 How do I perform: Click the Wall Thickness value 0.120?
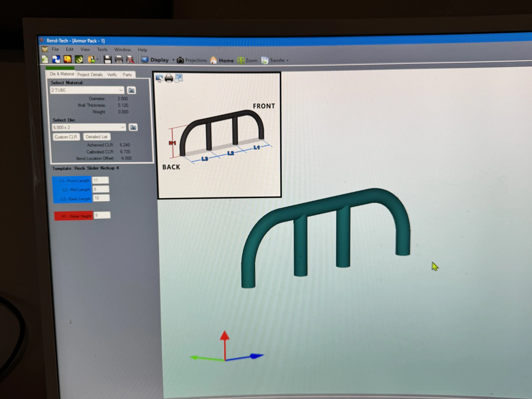point(123,105)
